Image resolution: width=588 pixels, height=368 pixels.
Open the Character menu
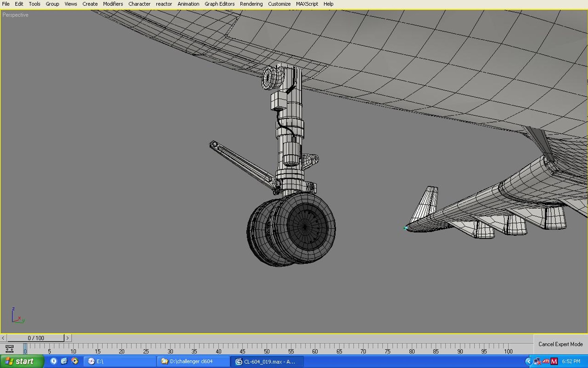click(139, 4)
